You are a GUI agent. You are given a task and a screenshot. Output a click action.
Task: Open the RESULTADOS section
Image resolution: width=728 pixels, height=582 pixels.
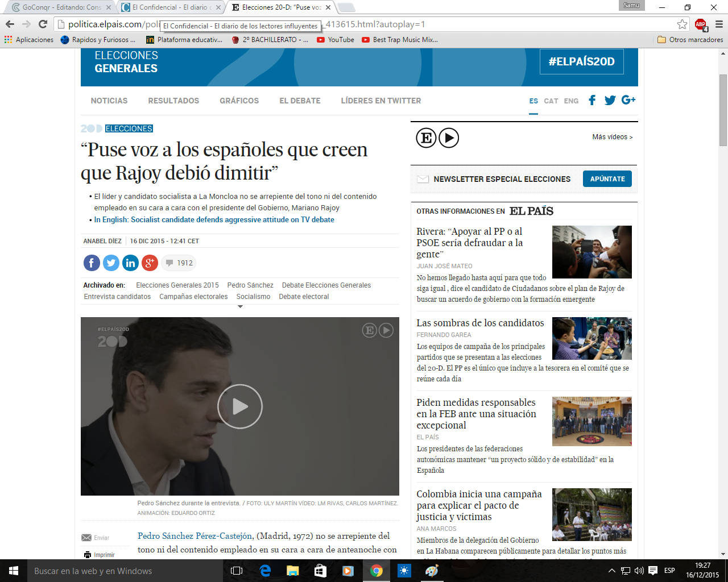(173, 101)
